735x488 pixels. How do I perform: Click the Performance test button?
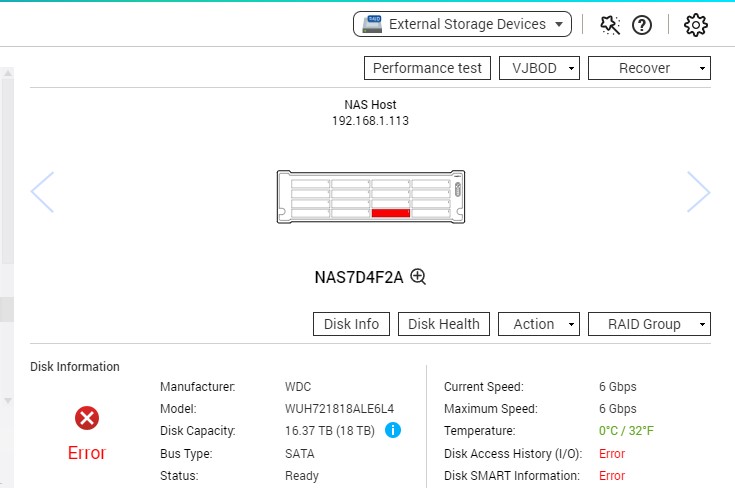(427, 68)
